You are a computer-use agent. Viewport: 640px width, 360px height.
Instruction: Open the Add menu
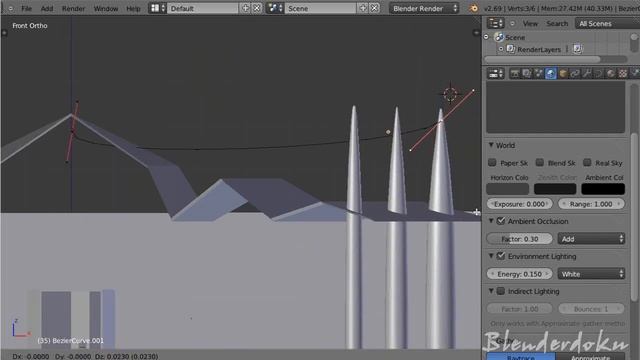coord(47,9)
